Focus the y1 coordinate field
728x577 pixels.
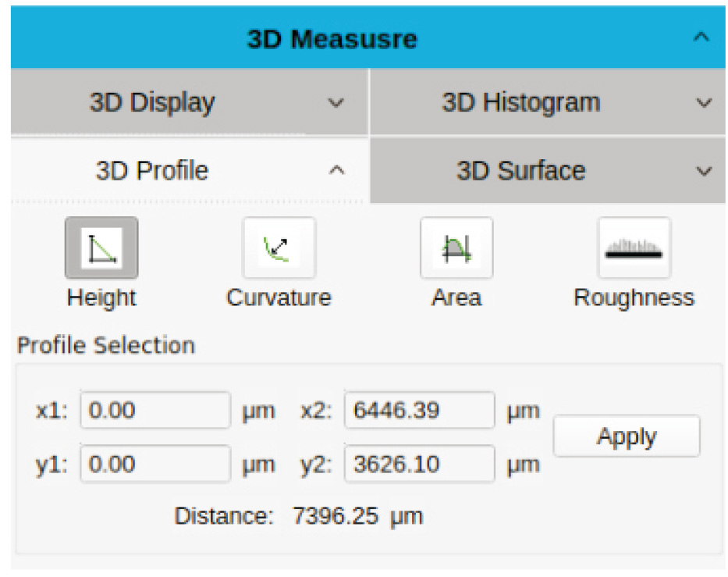tap(155, 464)
